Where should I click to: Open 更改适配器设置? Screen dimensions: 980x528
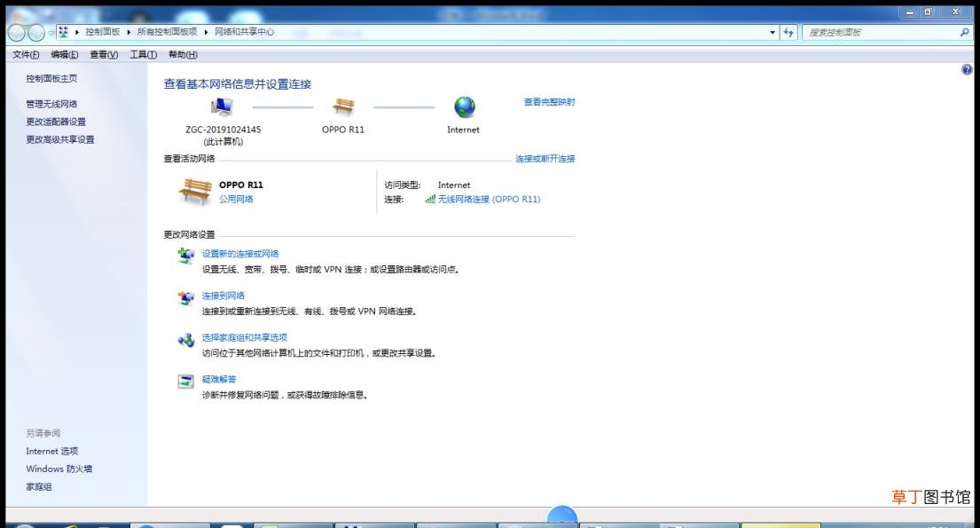[56, 122]
